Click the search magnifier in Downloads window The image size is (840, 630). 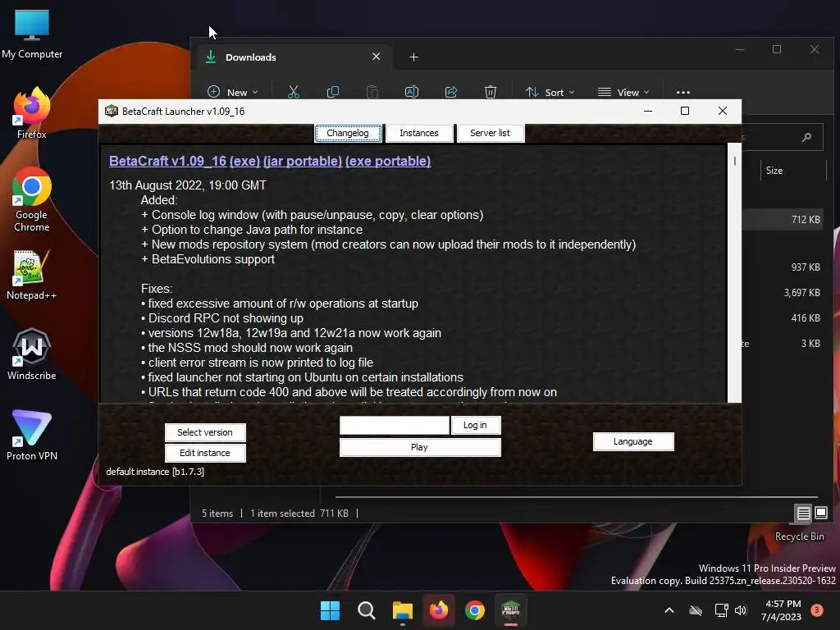tap(806, 138)
